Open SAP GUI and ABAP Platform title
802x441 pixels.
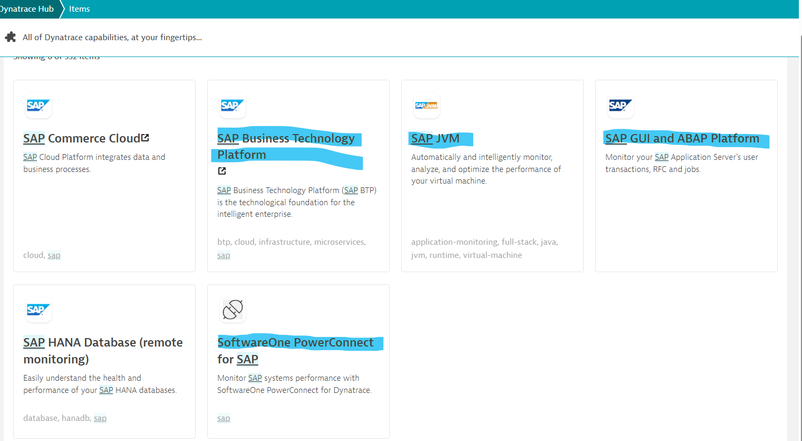pos(682,139)
